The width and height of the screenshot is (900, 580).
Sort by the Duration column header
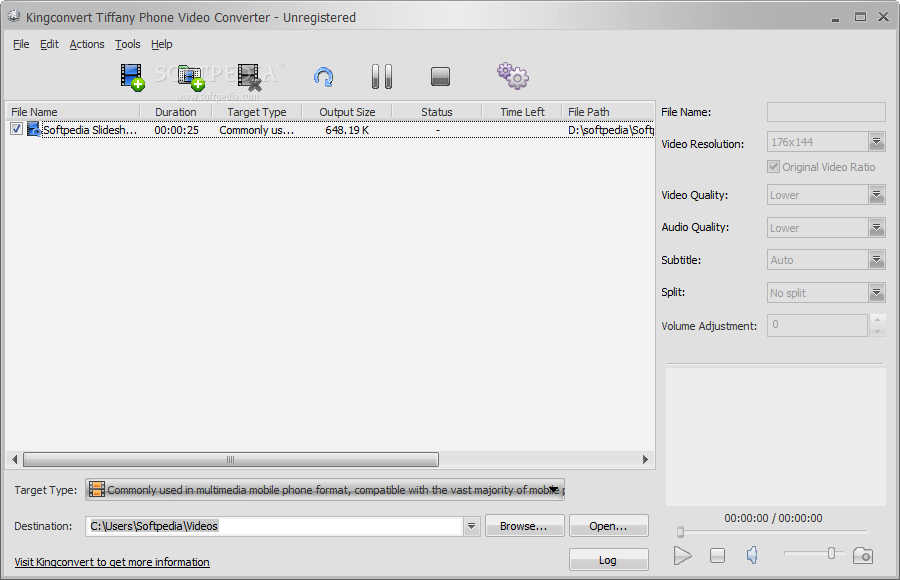(176, 112)
